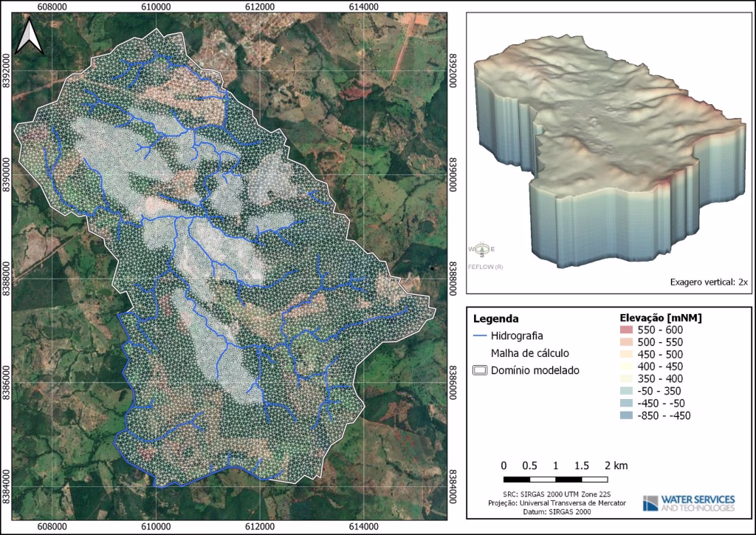Click the 350 - 400 elevation color swatch
The width and height of the screenshot is (756, 535).
point(625,378)
